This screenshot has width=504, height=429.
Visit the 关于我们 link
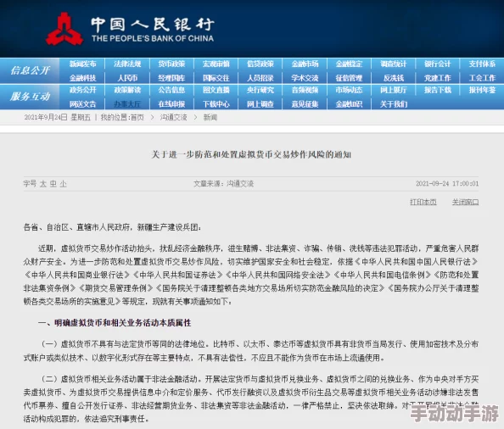[394, 103]
